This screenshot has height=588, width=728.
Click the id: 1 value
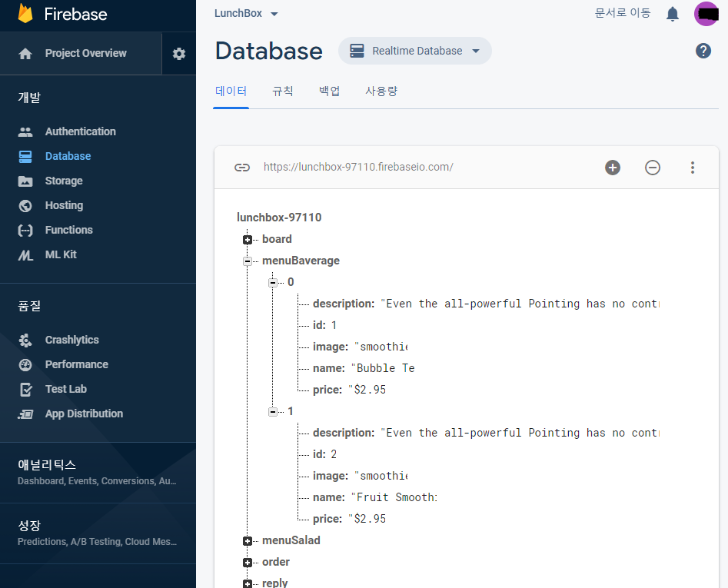(334, 325)
